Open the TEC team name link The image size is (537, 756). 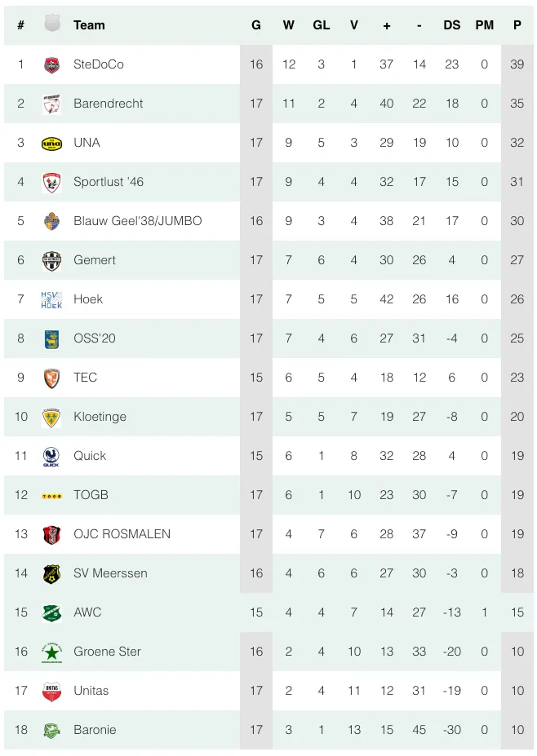pos(85,378)
